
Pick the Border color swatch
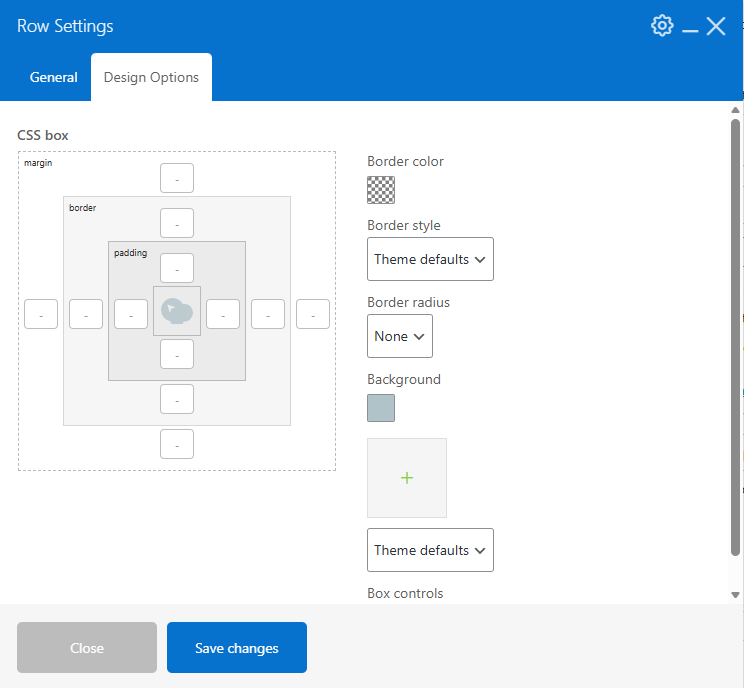click(x=381, y=190)
